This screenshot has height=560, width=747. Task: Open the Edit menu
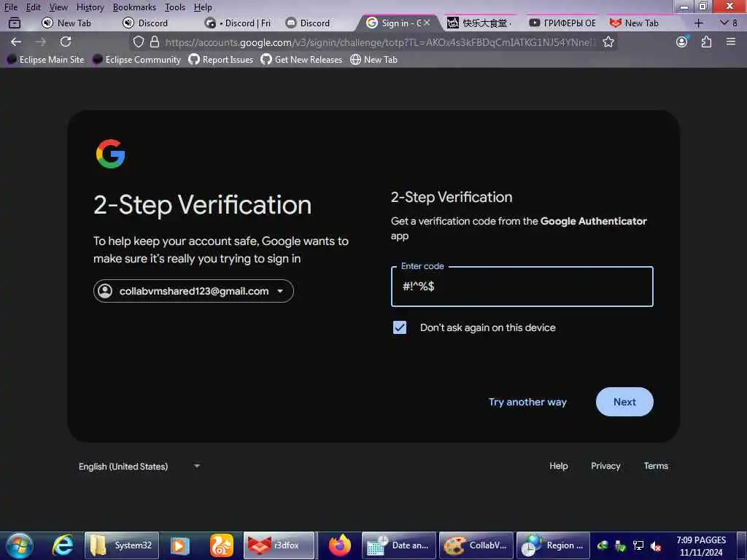coord(33,7)
